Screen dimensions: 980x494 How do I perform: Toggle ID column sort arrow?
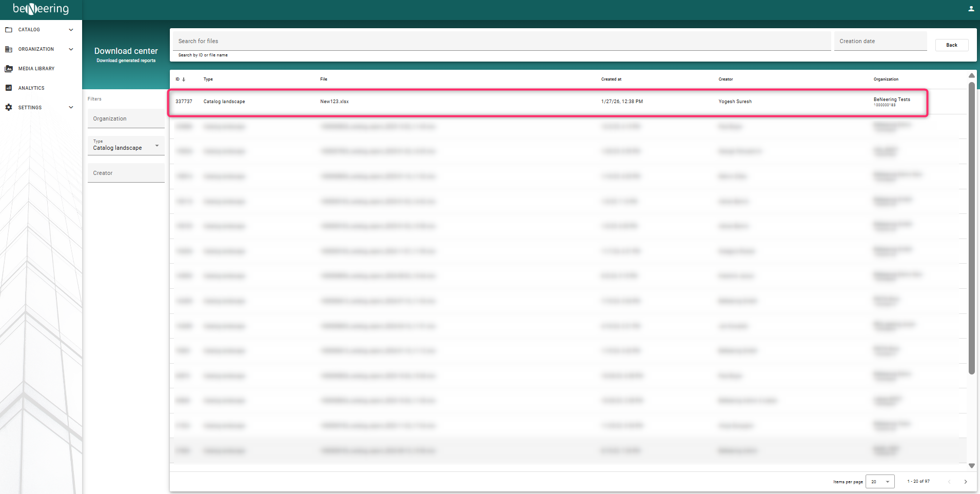pos(184,80)
